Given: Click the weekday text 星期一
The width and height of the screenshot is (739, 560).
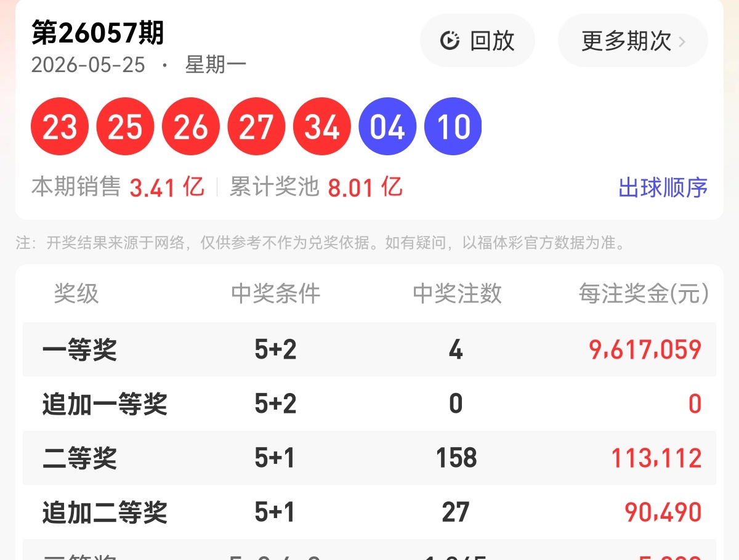Looking at the screenshot, I should [x=216, y=65].
